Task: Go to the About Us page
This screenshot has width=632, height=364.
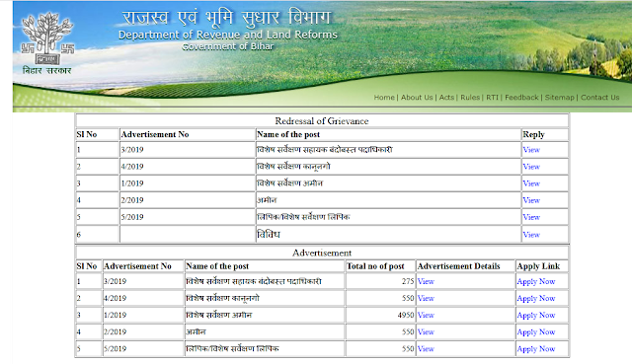Action: coord(417,98)
